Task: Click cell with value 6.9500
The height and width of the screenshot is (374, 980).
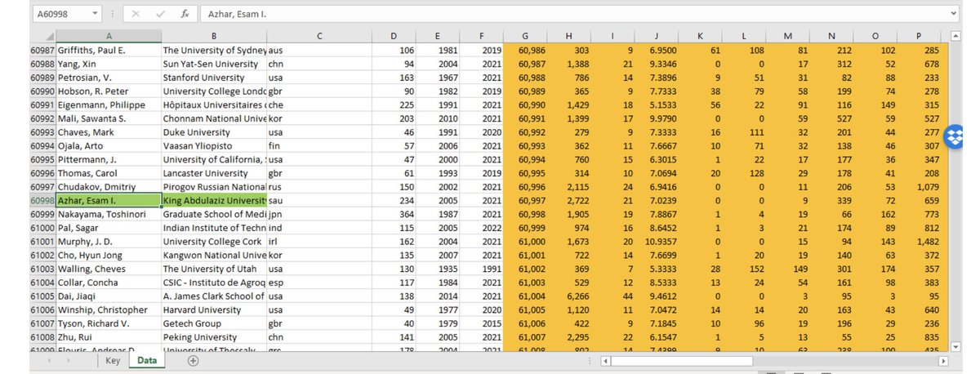Action: [656, 51]
